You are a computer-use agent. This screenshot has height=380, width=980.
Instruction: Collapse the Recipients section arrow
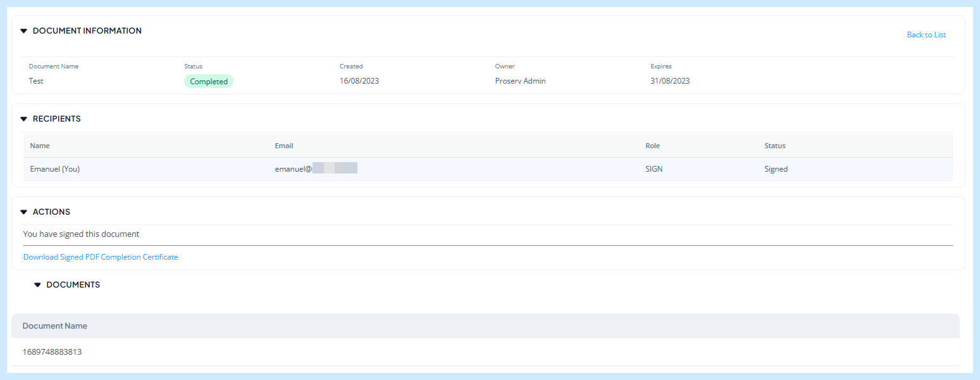24,119
